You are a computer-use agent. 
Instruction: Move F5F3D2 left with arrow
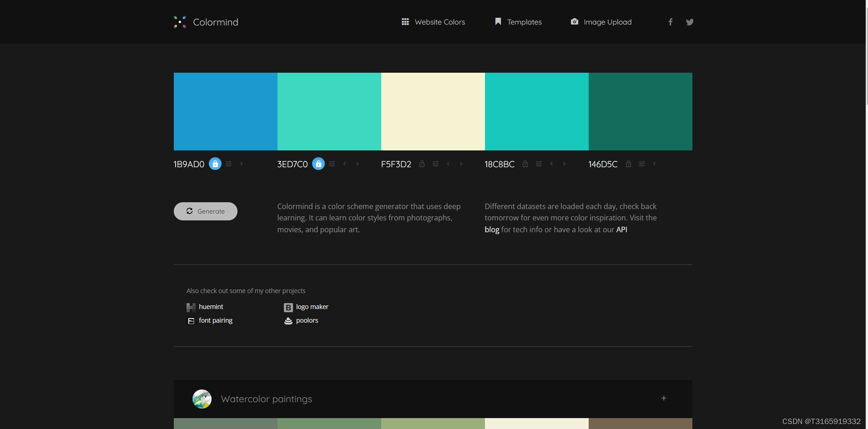pyautogui.click(x=448, y=164)
